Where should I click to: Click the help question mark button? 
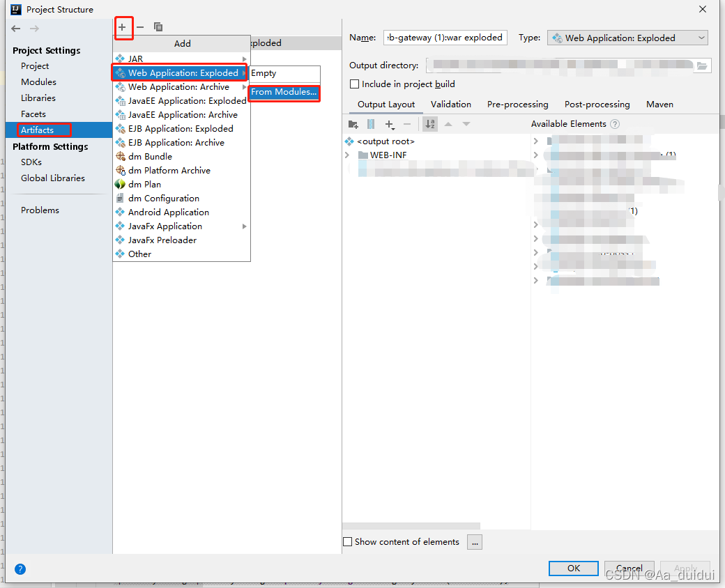coord(20,569)
